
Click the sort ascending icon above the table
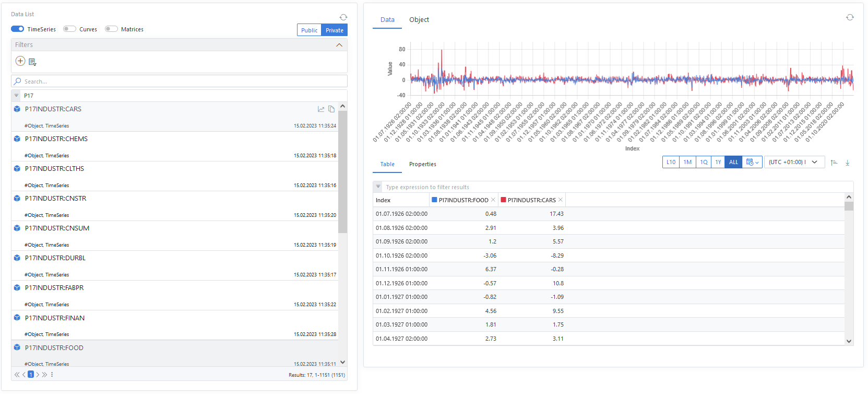(834, 163)
